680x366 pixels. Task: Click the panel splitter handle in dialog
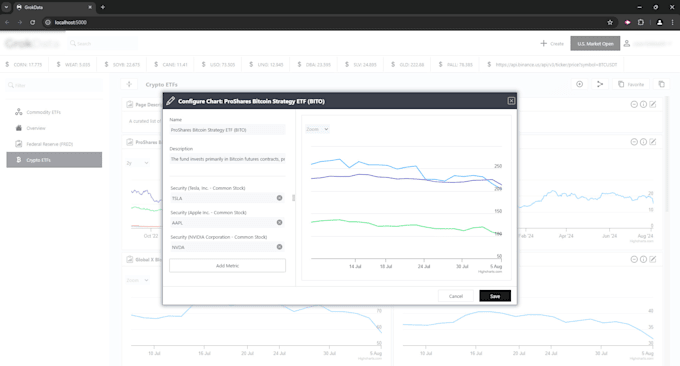coord(294,198)
